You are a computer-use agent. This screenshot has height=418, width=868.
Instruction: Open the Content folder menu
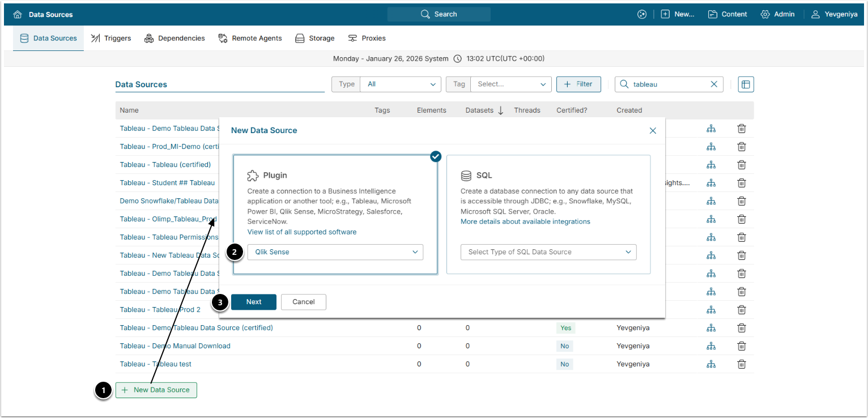click(x=727, y=14)
